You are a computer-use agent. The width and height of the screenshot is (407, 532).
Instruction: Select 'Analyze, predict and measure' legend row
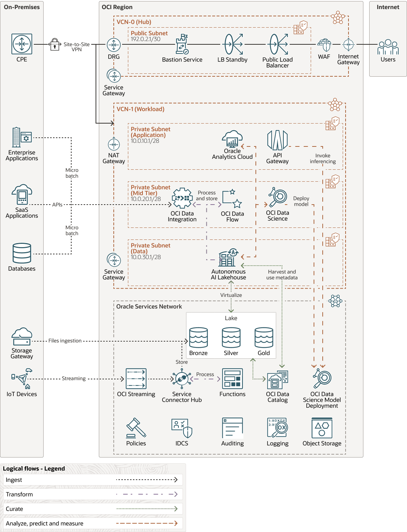(x=93, y=523)
